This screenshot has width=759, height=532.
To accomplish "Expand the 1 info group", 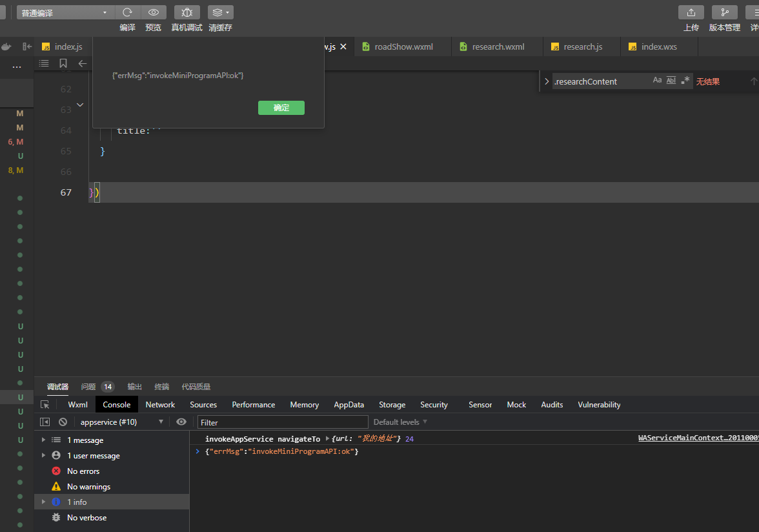I will pyautogui.click(x=44, y=502).
